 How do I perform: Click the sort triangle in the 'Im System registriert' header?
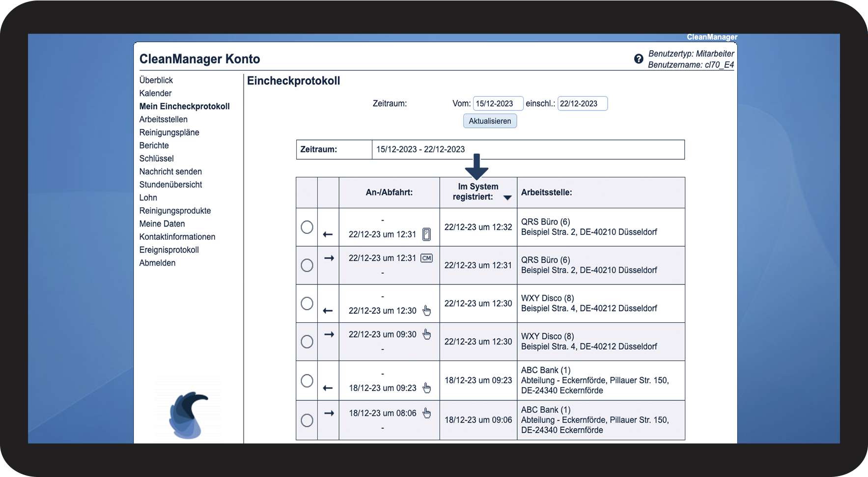507,197
